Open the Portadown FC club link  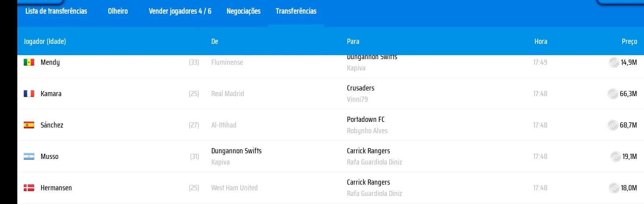pyautogui.click(x=366, y=120)
